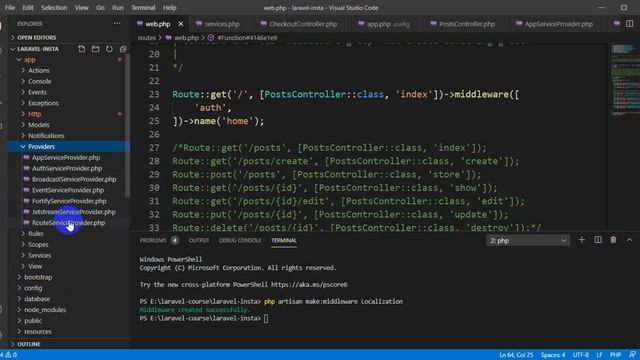640x360 pixels.
Task: Expand the Notifications folder
Action: click(46, 136)
